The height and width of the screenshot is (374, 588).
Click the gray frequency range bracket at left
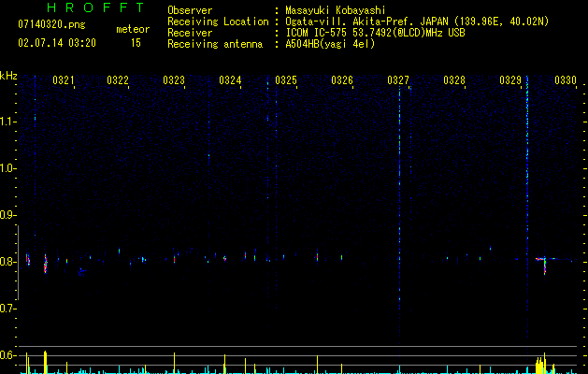(18, 262)
